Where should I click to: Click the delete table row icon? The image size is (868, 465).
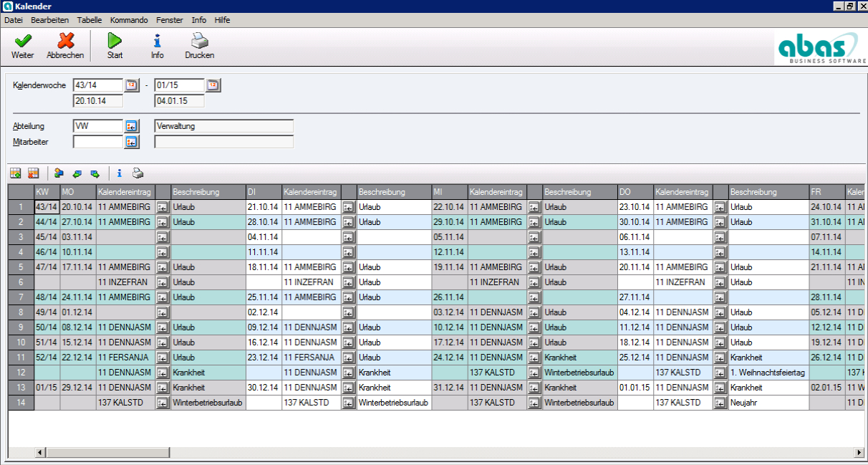(x=33, y=173)
